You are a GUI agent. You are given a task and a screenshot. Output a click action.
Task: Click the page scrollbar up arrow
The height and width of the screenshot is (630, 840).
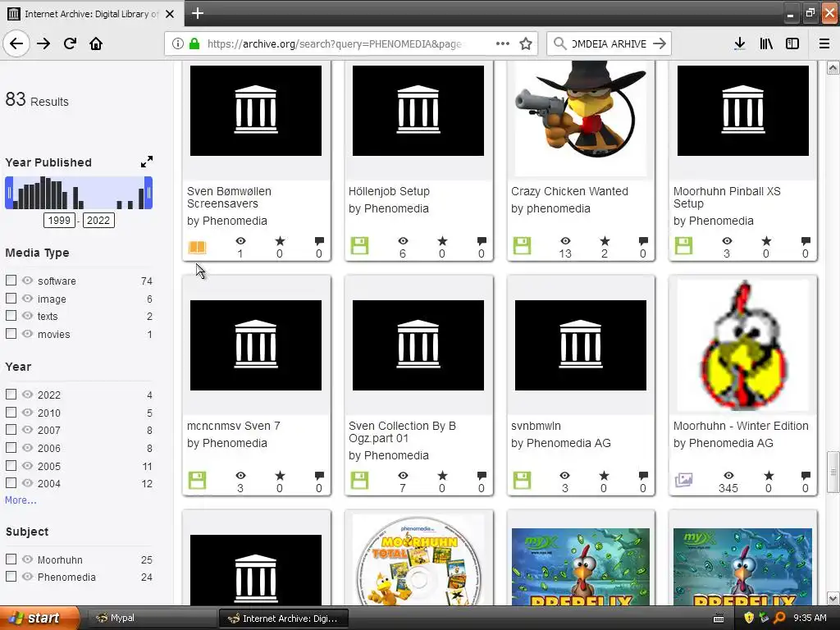(833, 67)
